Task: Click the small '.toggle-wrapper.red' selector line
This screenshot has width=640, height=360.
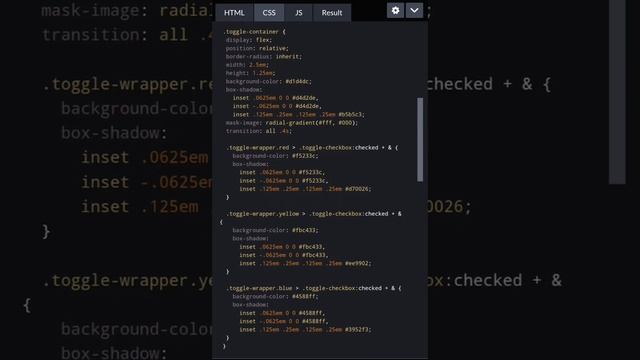Action: 312,148
